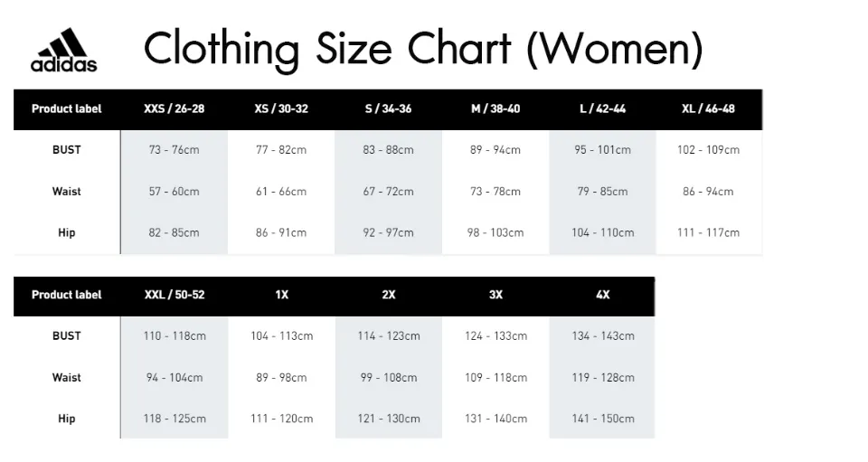Select the XXS / 26-28 column header
Viewport: 868px width, 462px height.
174,109
